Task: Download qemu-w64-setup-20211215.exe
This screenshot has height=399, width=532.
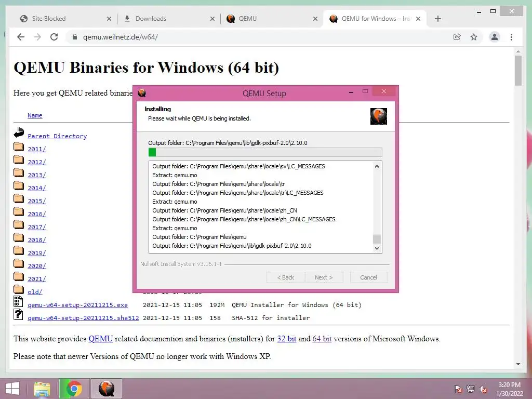Action: pos(78,305)
